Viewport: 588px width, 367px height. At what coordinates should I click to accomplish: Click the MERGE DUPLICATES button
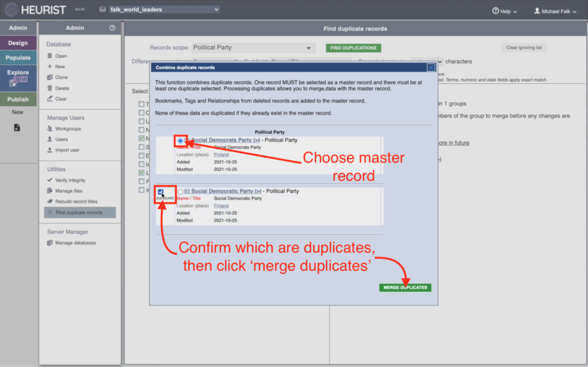(x=405, y=287)
